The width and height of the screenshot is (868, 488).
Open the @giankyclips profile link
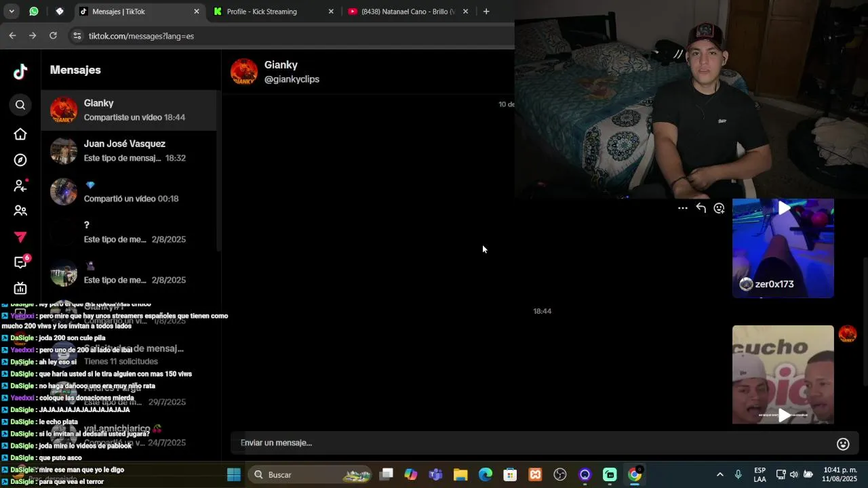[x=292, y=79]
